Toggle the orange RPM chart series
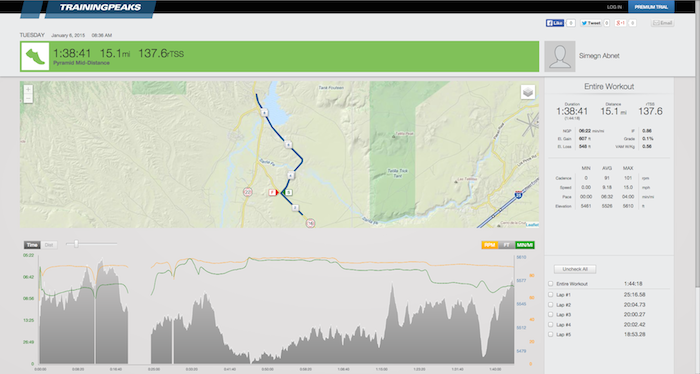Viewport: 700px width, 374px height. [x=490, y=245]
